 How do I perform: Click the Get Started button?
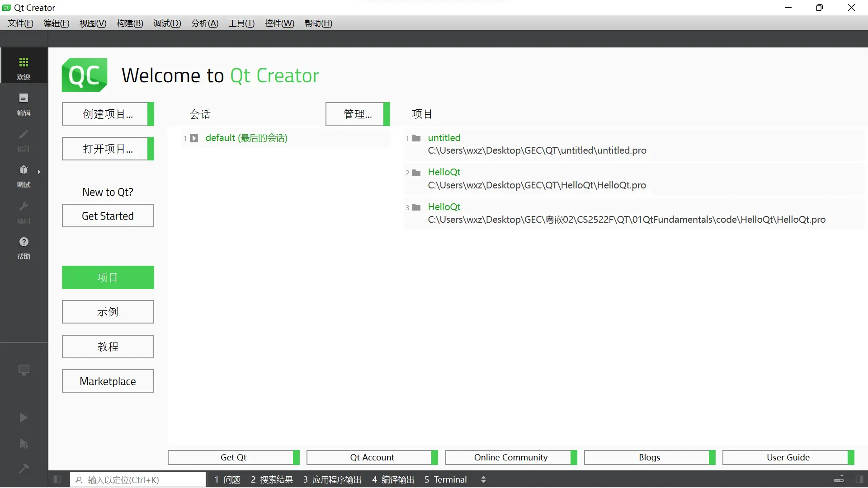tap(108, 216)
